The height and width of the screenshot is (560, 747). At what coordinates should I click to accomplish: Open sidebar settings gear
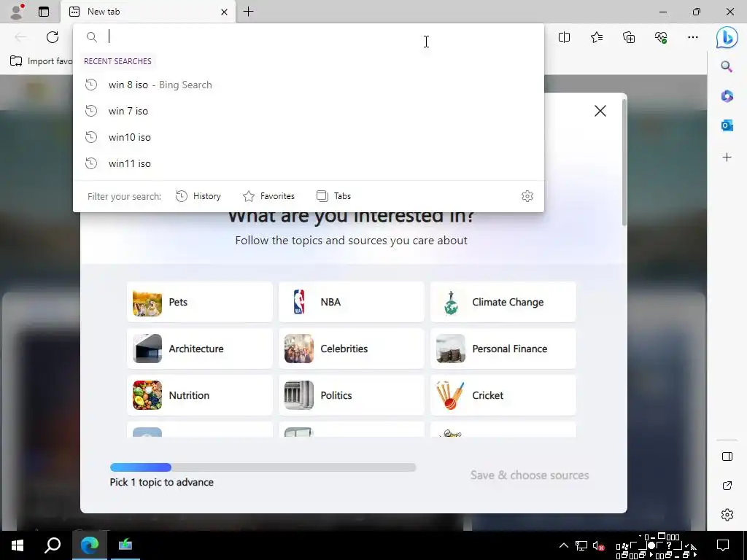727,515
